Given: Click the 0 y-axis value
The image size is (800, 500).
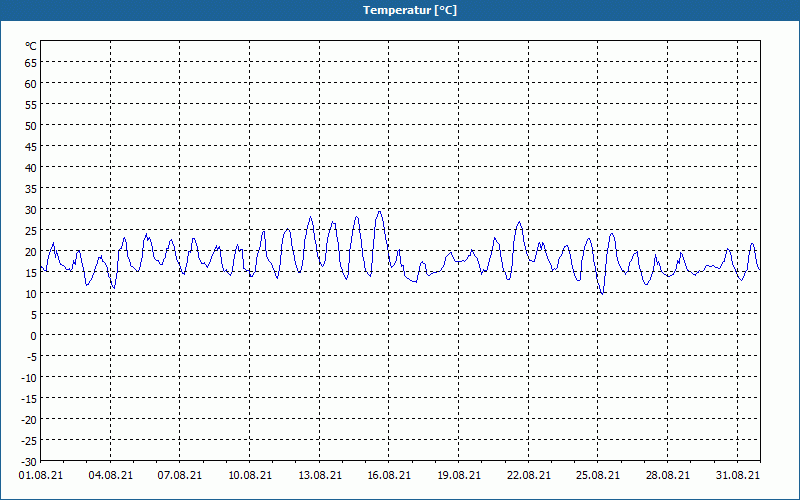Looking at the screenshot, I should click(34, 336).
